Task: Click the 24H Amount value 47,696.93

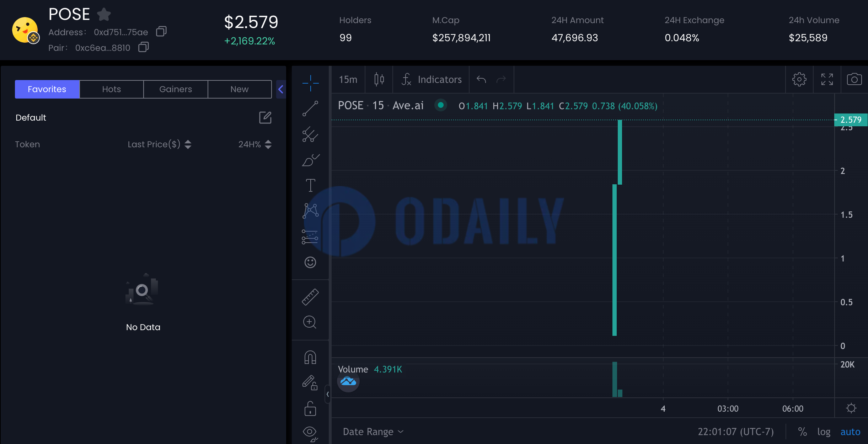Action: [575, 38]
